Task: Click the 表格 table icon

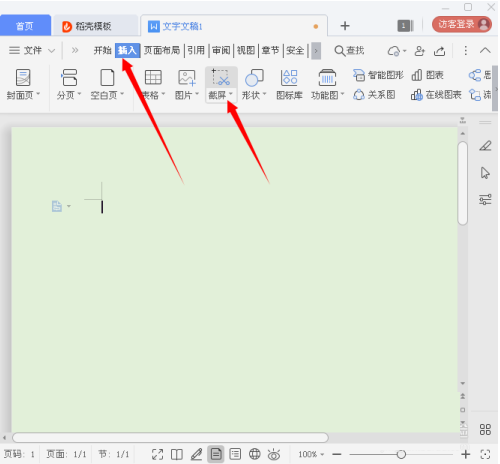Action: point(153,77)
